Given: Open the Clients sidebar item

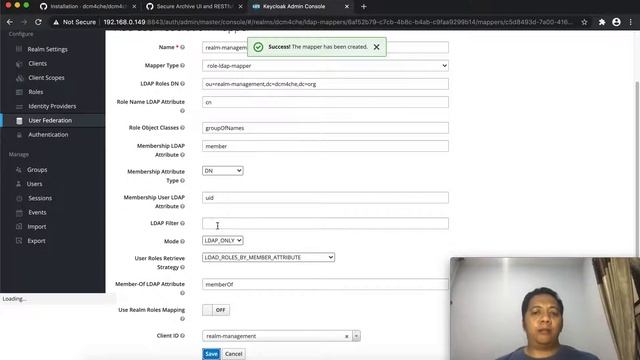Looking at the screenshot, I should [x=38, y=64].
